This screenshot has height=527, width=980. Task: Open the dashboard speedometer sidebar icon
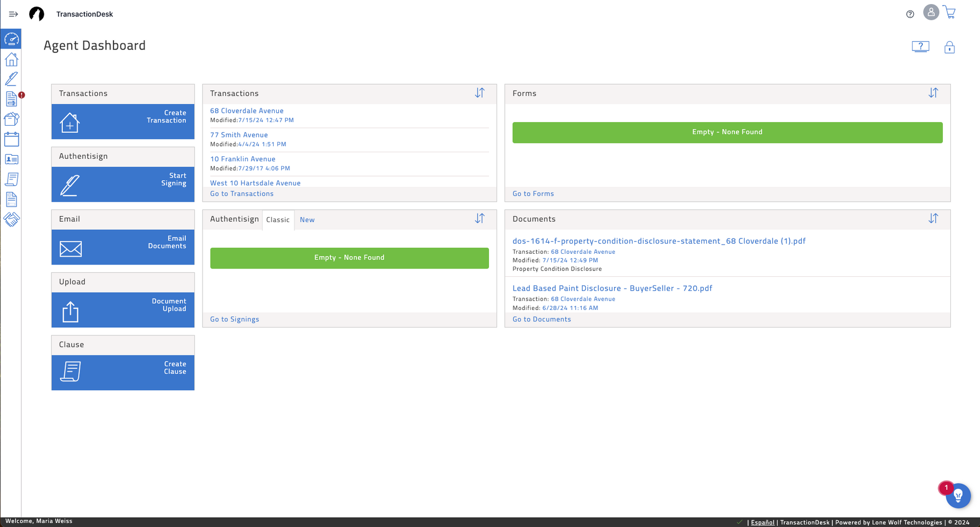(x=11, y=39)
